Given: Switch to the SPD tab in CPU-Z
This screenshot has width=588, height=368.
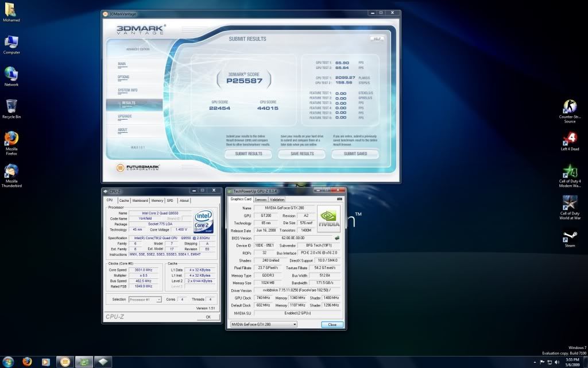Looking at the screenshot, I should tap(170, 201).
